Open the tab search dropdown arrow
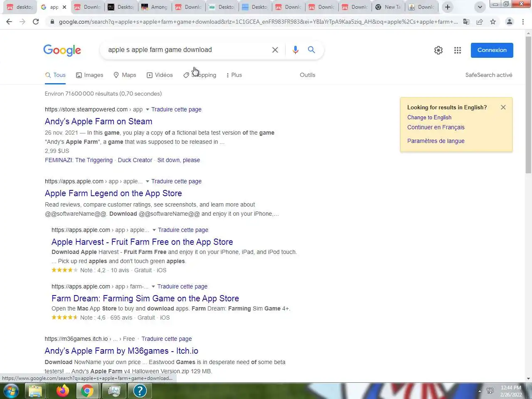The image size is (532, 399). (480, 7)
